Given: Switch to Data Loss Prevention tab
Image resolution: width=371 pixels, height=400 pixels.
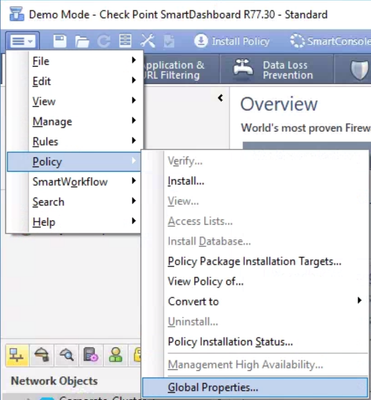Looking at the screenshot, I should pos(277,70).
